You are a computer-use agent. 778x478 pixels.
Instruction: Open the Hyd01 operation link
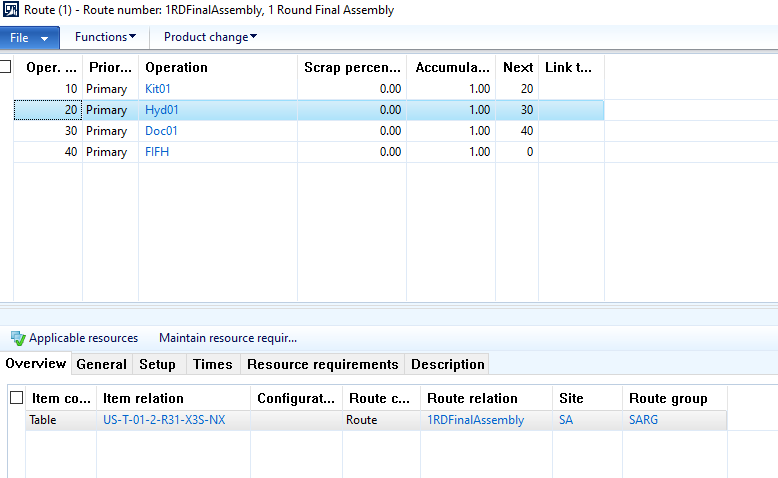pyautogui.click(x=162, y=110)
